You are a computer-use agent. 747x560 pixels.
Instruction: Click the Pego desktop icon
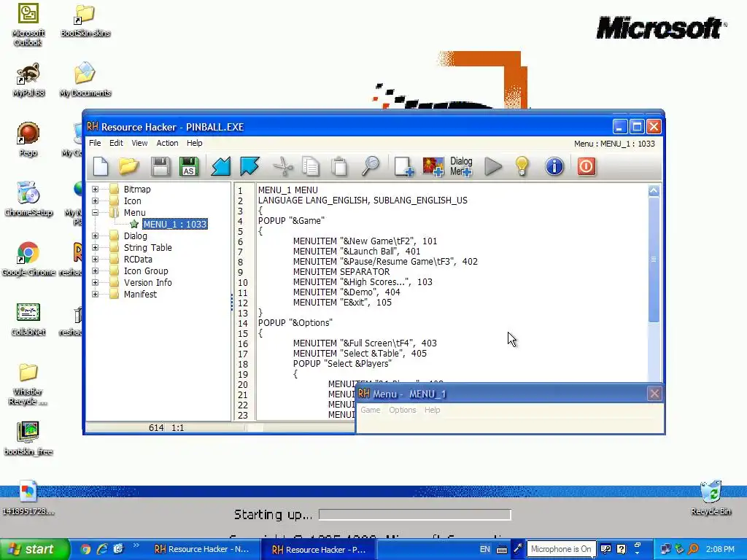28,139
